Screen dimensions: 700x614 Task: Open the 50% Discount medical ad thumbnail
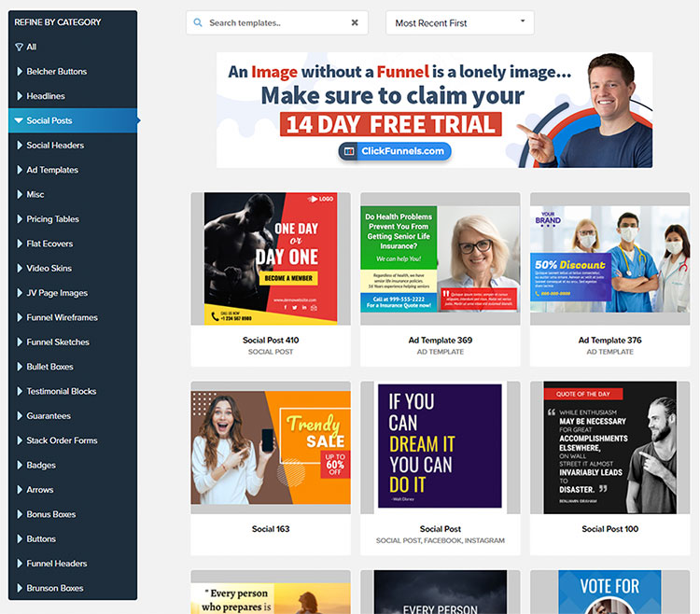[x=609, y=258]
